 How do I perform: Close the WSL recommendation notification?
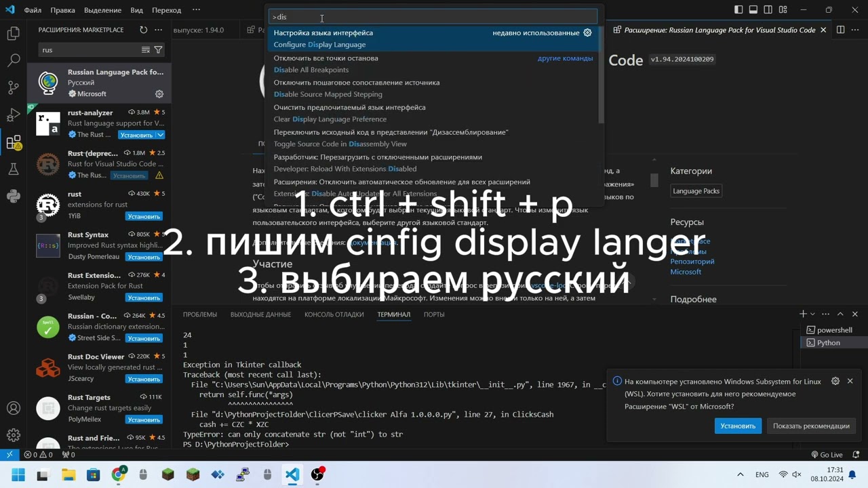click(x=850, y=381)
